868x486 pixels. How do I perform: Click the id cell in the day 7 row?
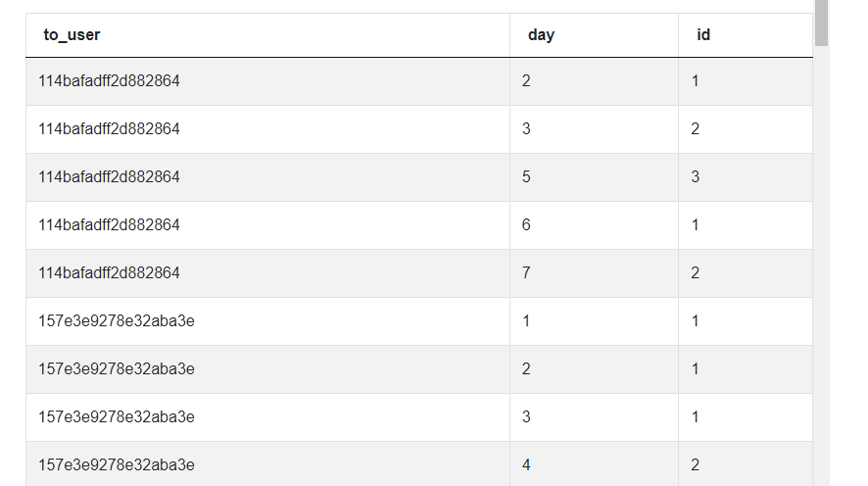tap(696, 273)
